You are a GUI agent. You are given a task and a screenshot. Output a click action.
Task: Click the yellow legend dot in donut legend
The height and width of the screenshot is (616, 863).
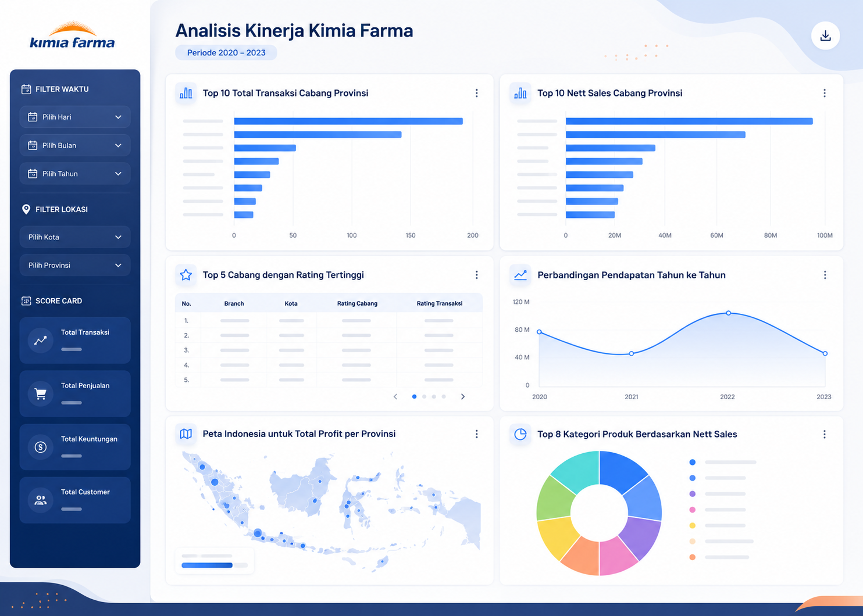[692, 525]
